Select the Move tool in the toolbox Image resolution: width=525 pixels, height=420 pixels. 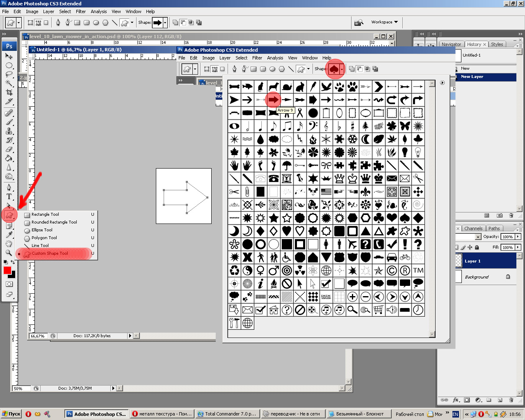(x=9, y=56)
